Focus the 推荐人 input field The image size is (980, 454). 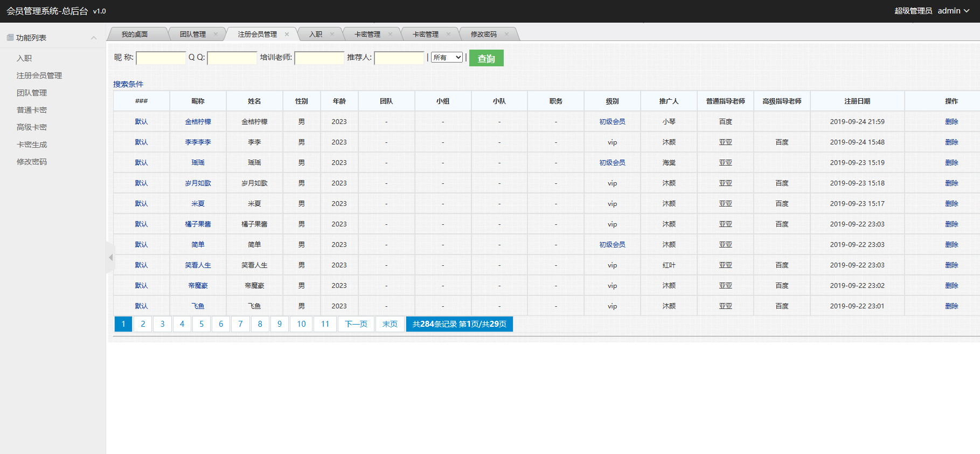coord(399,58)
